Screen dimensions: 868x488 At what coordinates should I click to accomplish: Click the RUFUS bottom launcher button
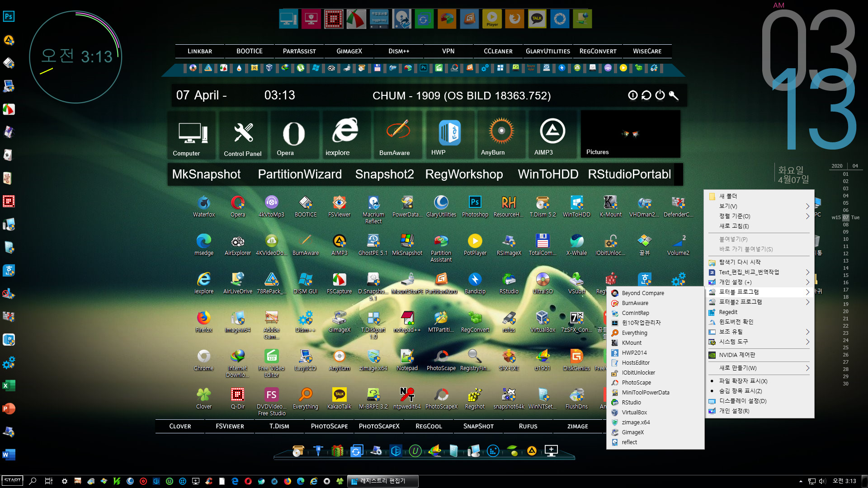tap(528, 426)
